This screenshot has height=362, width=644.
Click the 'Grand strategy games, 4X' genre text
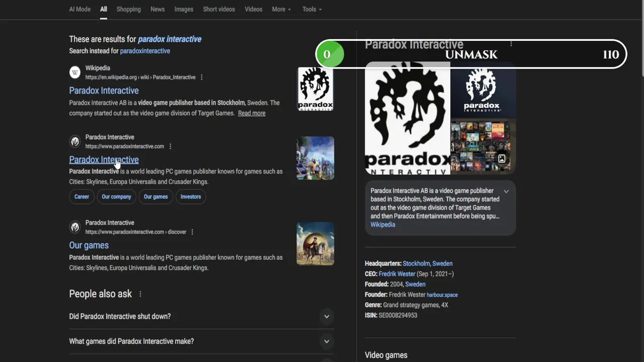tap(416, 305)
